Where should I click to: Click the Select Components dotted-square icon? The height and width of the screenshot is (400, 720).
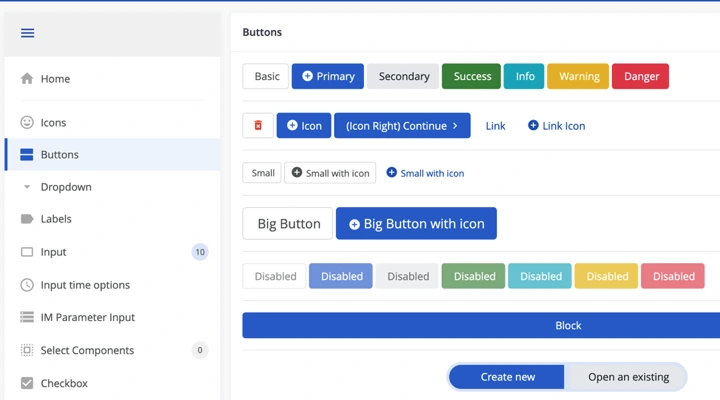[27, 350]
